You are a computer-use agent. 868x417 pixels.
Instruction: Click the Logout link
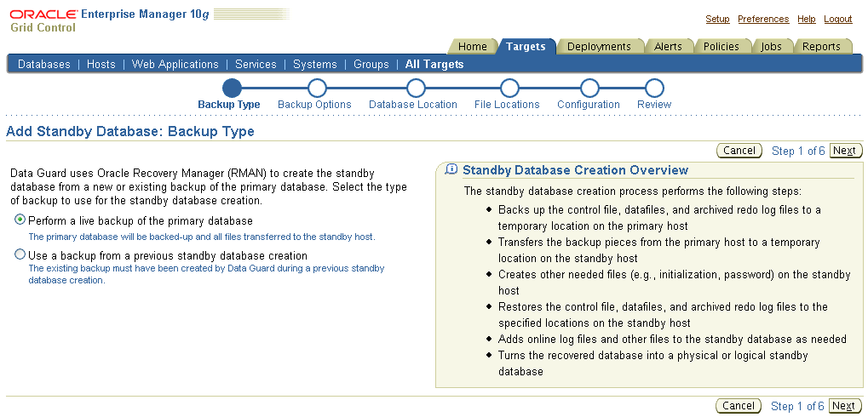click(x=838, y=20)
